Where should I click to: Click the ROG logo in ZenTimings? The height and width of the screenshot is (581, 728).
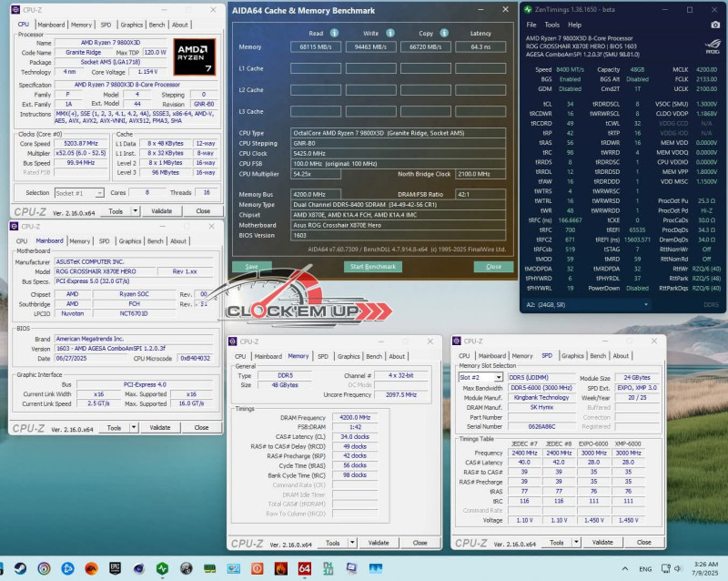pos(713,46)
